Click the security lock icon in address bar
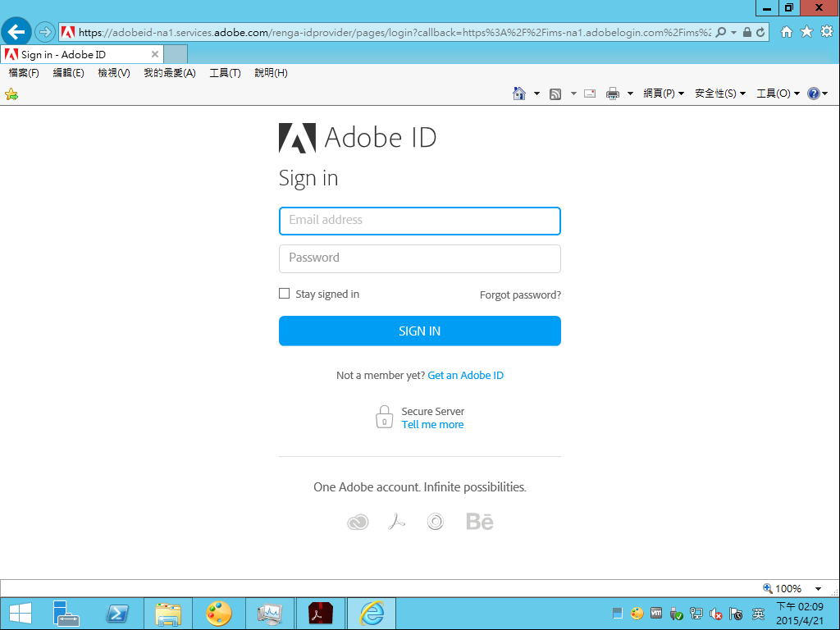The width and height of the screenshot is (840, 630). click(746, 32)
